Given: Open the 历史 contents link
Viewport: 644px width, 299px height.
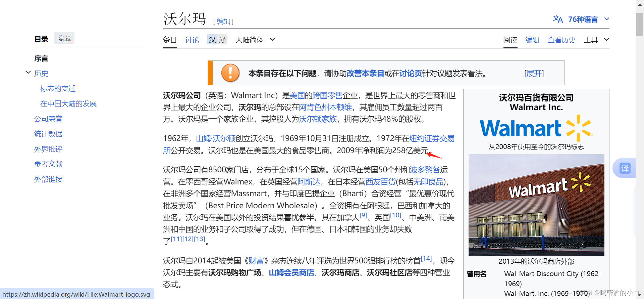Looking at the screenshot, I should tap(41, 73).
